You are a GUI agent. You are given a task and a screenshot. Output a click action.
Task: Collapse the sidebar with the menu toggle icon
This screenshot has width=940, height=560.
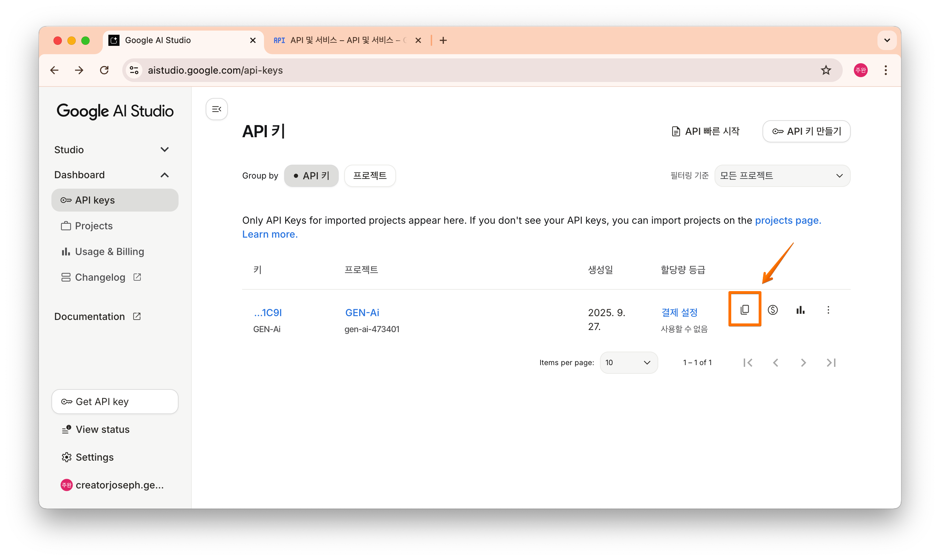(217, 109)
